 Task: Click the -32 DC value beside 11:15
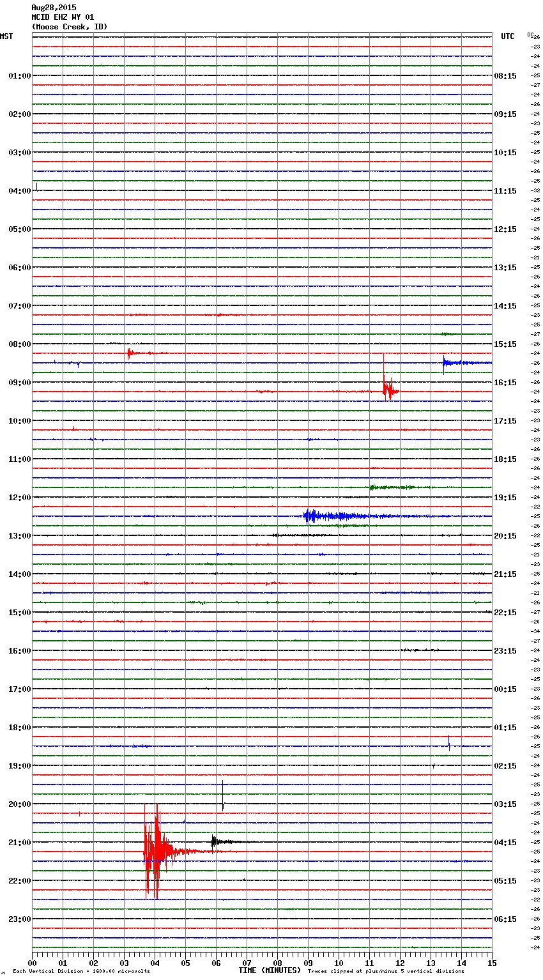[535, 190]
